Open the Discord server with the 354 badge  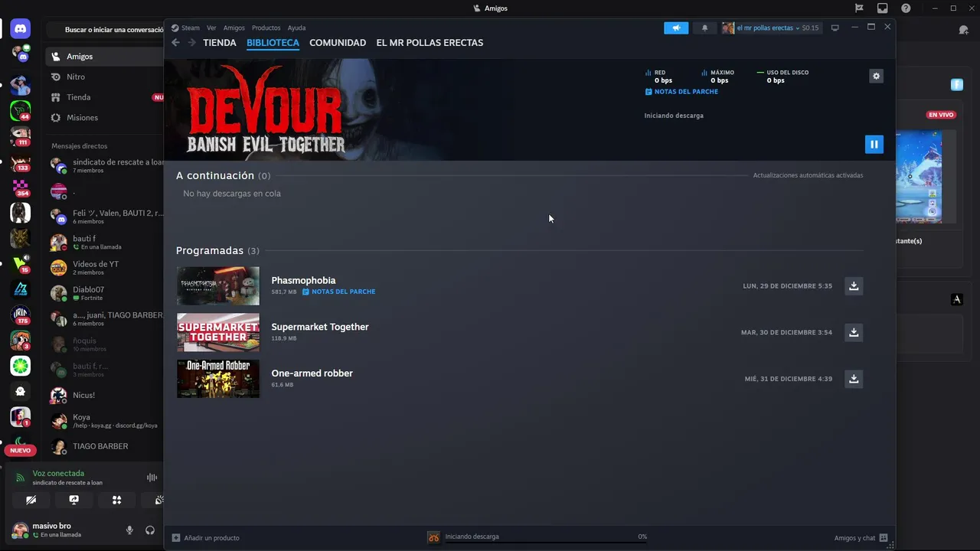coord(21,187)
